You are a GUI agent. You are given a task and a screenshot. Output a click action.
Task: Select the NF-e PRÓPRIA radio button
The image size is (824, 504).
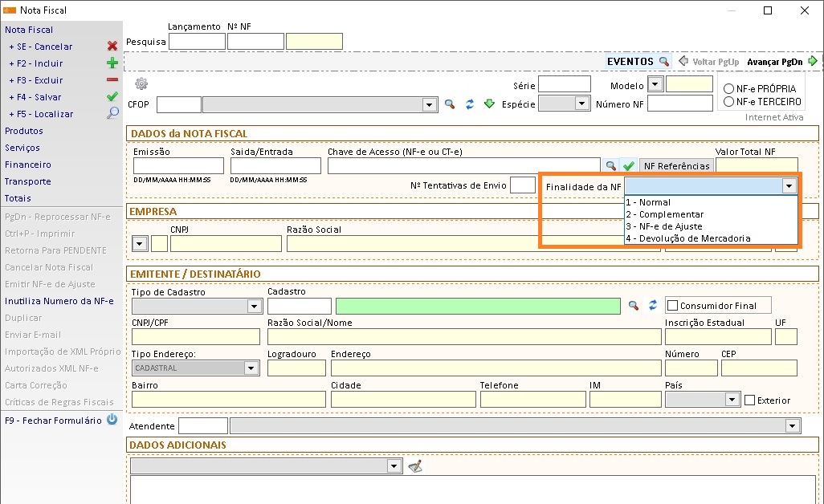coord(729,88)
